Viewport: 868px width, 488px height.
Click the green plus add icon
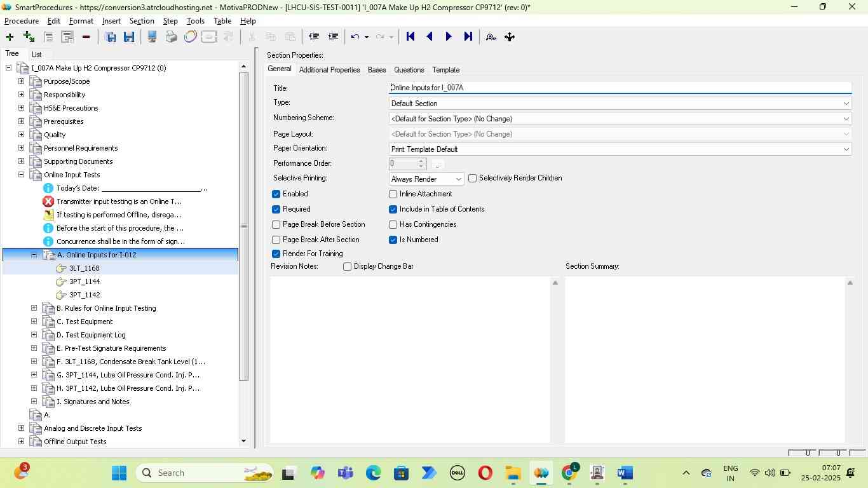pyautogui.click(x=10, y=37)
